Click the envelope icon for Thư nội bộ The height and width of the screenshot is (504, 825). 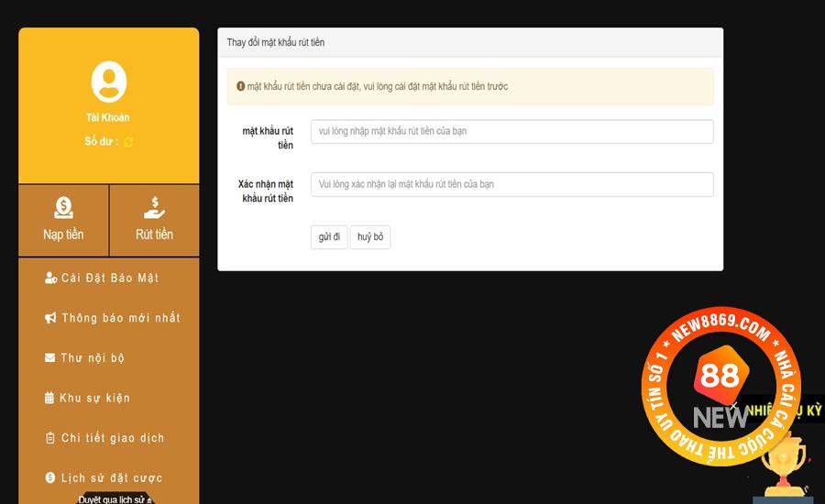pos(50,358)
